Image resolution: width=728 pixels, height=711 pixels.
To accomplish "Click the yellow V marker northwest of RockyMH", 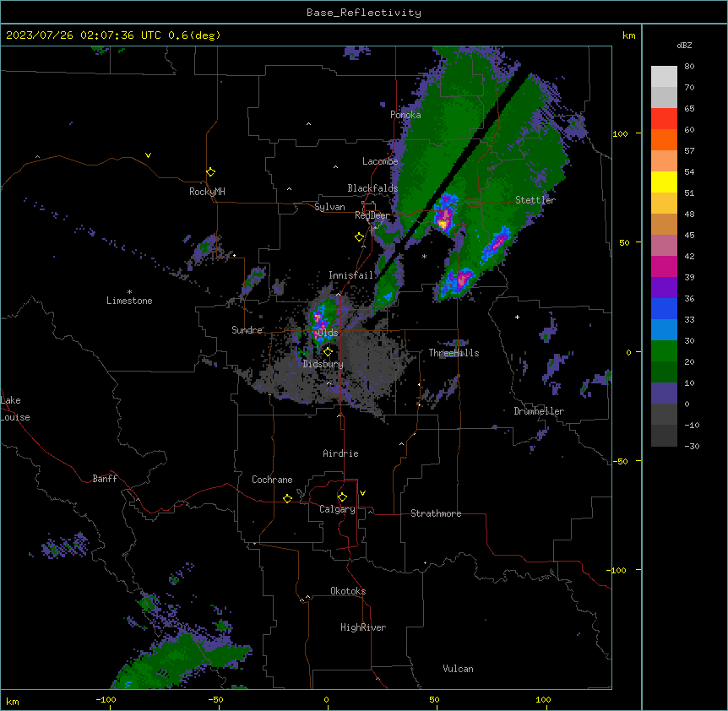I will click(148, 155).
